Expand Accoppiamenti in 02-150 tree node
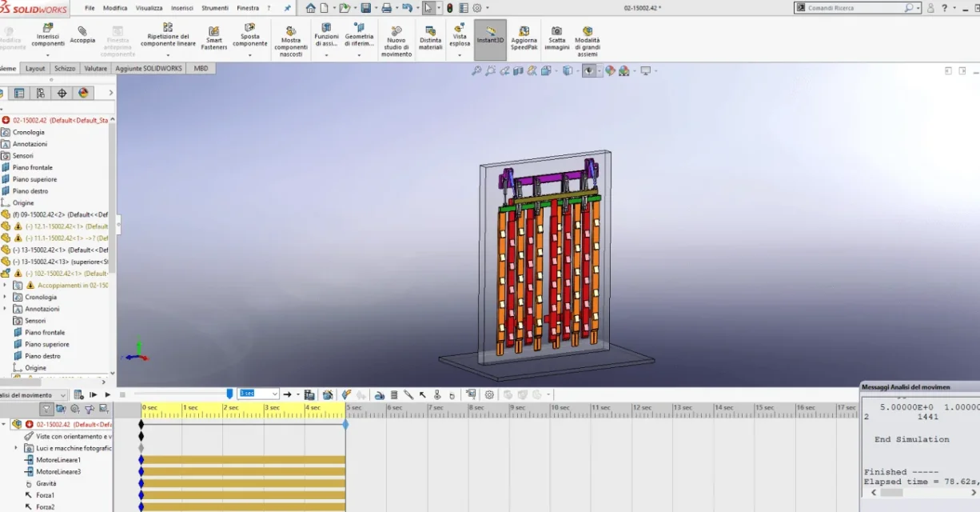This screenshot has width=980, height=512. (5, 285)
